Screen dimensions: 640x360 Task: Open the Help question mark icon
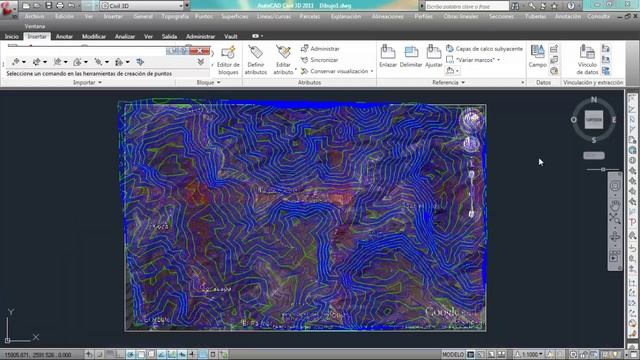(x=571, y=6)
